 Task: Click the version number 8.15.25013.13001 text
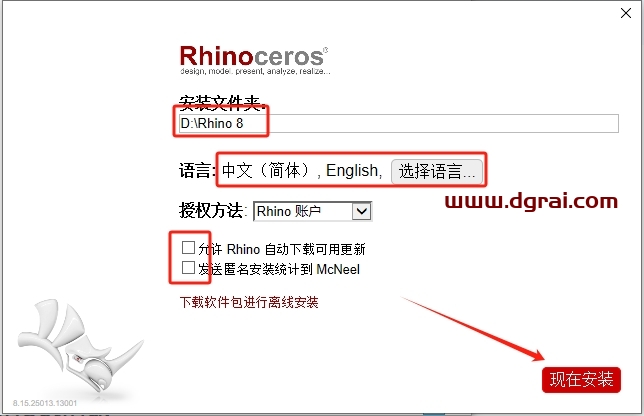tap(45, 403)
